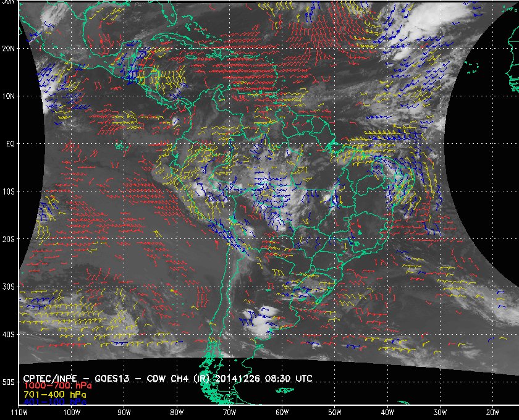Click the 100W longitude label

[72, 413]
